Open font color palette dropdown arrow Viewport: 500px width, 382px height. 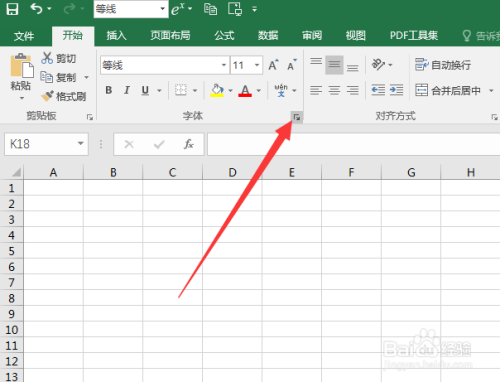click(259, 90)
